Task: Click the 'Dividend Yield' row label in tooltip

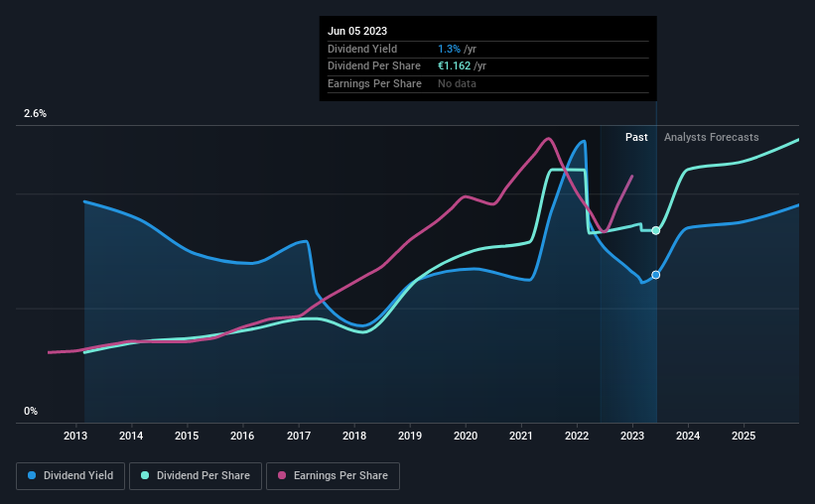Action: click(x=362, y=49)
